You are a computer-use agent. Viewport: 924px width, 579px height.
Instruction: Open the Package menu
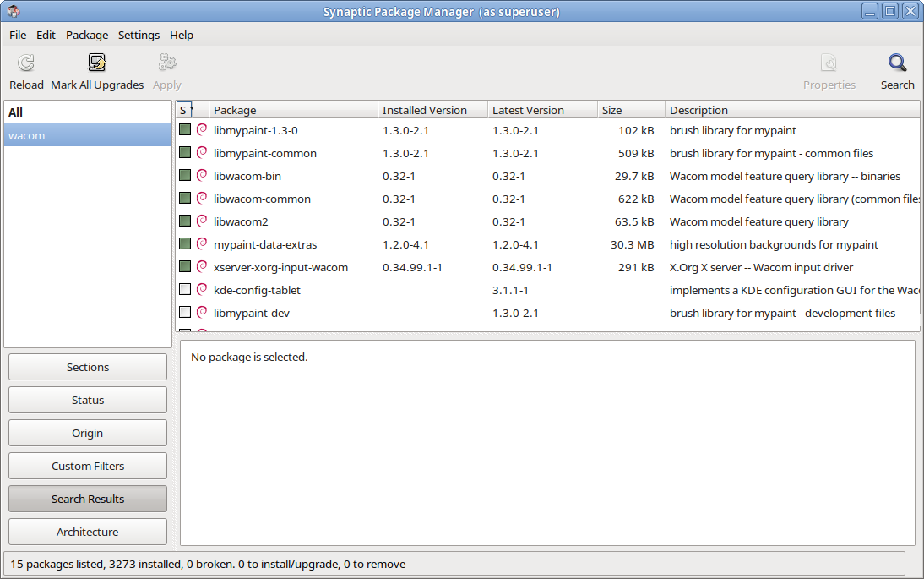[87, 35]
